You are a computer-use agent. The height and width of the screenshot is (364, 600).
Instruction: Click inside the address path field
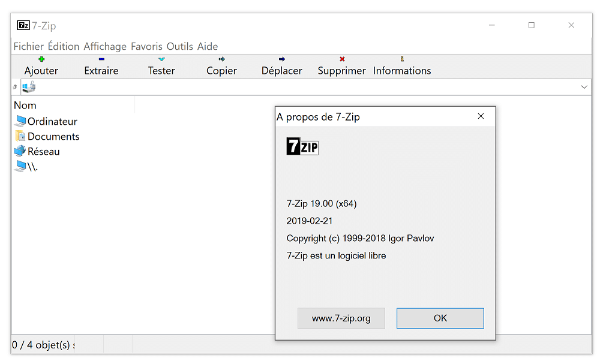click(306, 87)
